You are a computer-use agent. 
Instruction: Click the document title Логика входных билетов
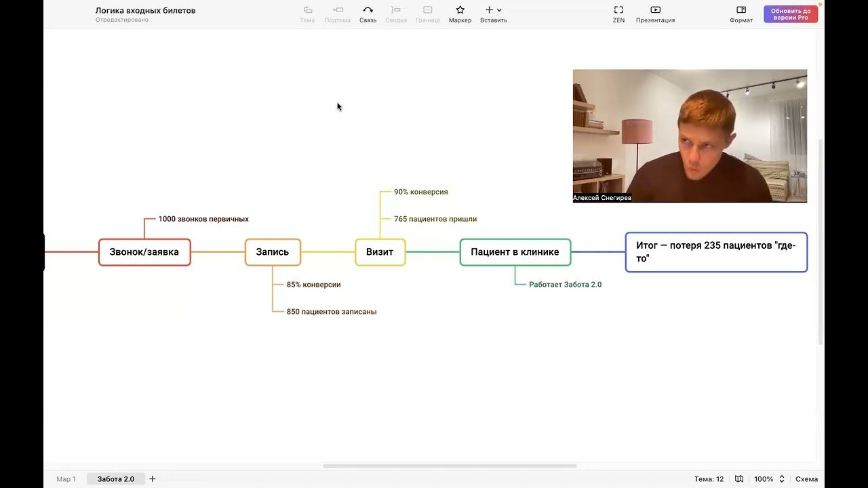point(145,10)
